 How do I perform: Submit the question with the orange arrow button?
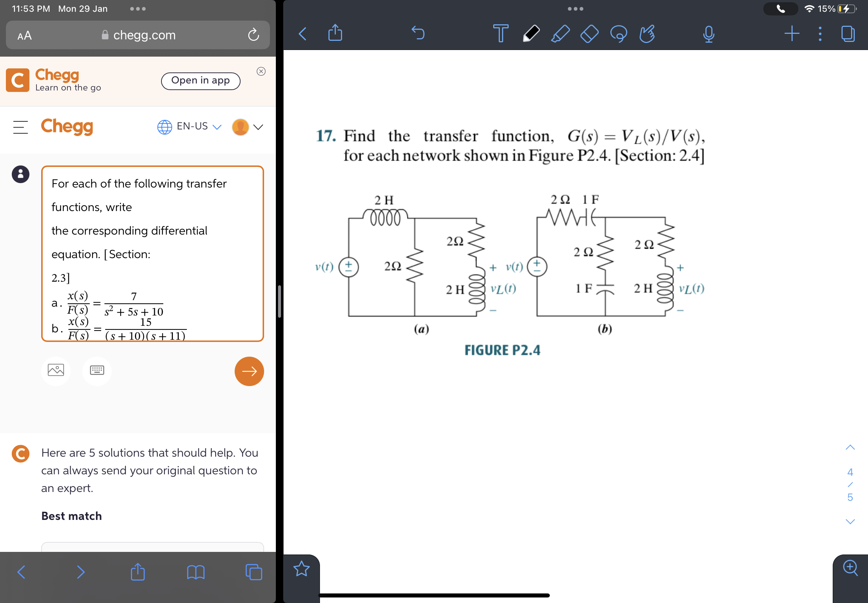pos(249,371)
